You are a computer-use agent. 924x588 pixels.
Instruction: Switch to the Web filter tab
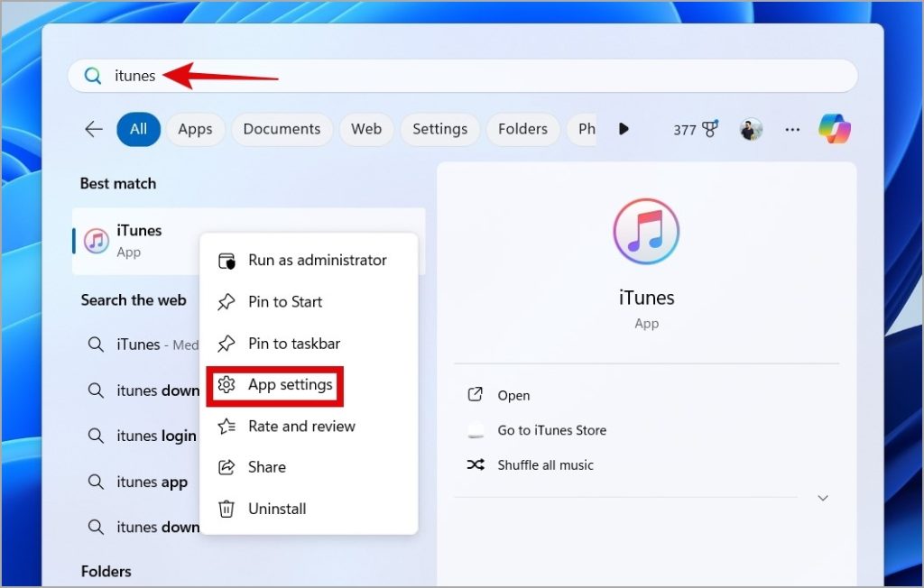(366, 129)
